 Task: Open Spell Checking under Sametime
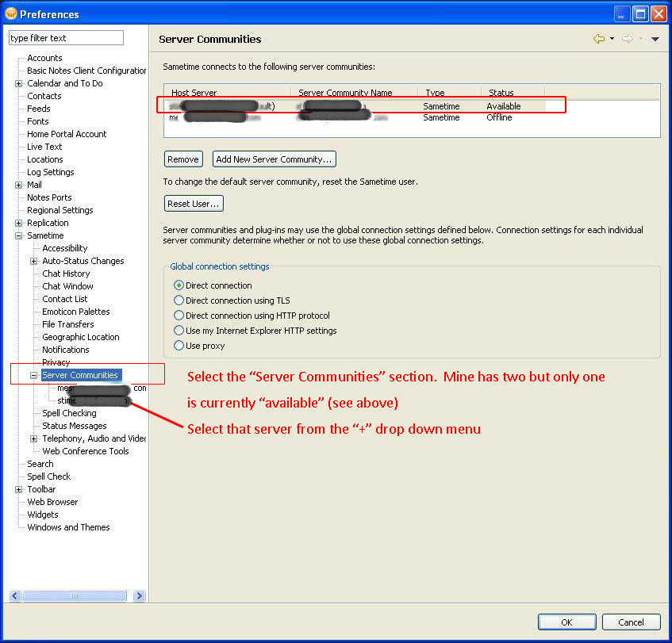pyautogui.click(x=69, y=413)
